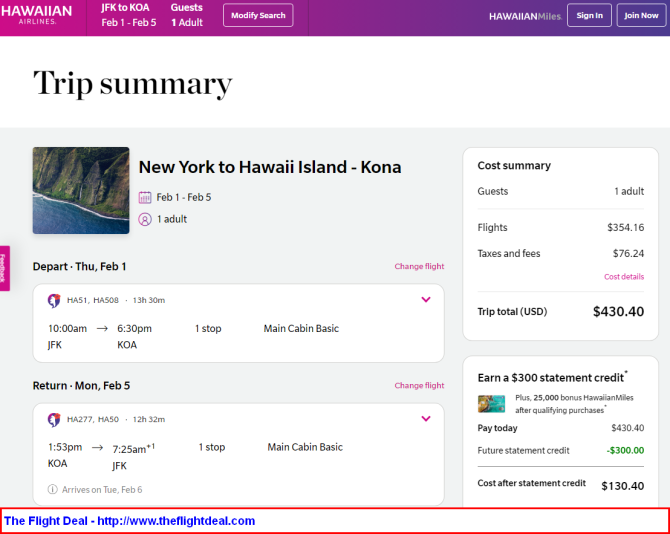
Task: Click the Pay today $430.40 amount
Action: [x=627, y=428]
